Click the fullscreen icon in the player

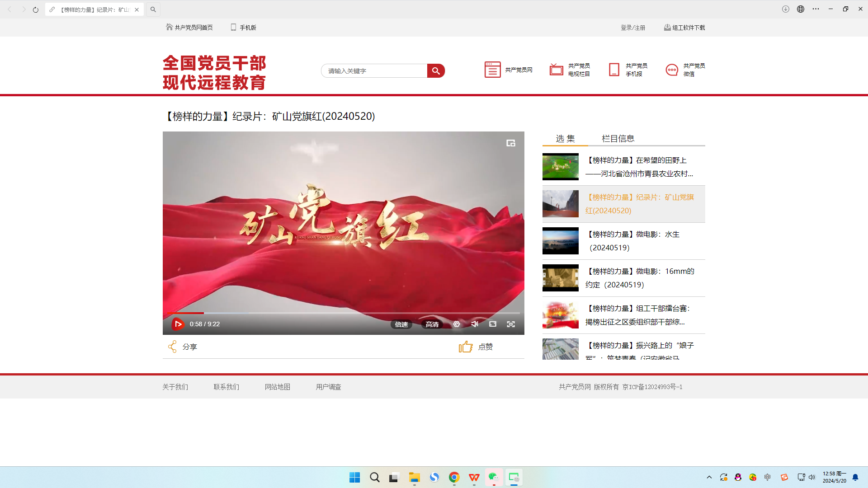(511, 324)
